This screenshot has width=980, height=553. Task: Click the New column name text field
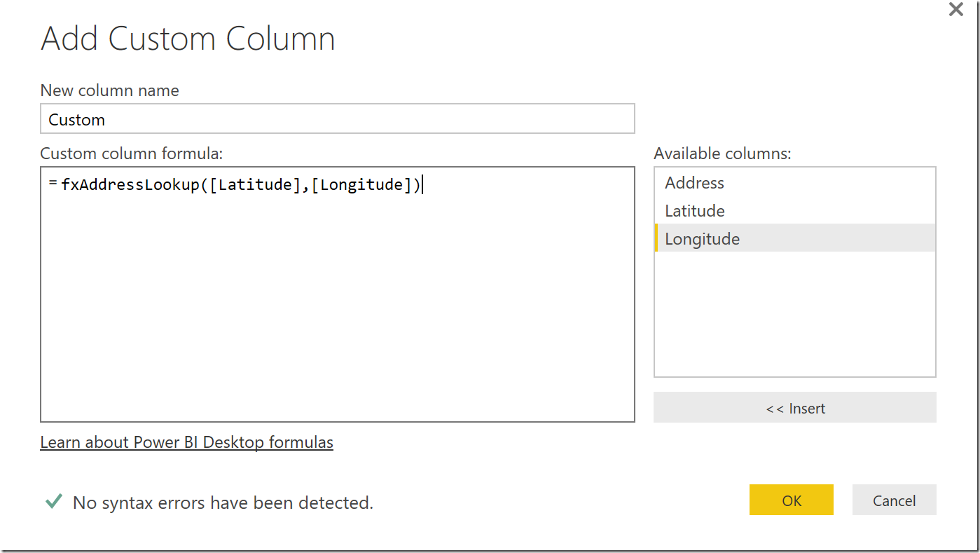point(337,119)
